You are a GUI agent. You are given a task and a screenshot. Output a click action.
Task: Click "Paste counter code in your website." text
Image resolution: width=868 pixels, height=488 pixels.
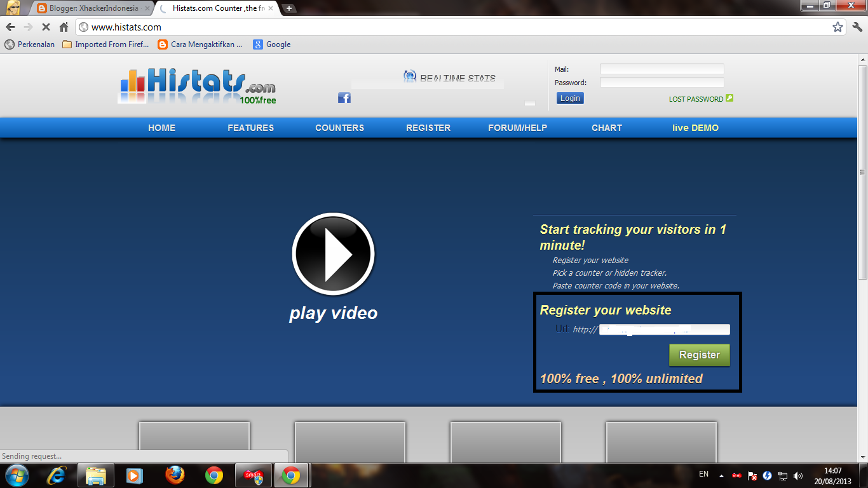pyautogui.click(x=616, y=286)
